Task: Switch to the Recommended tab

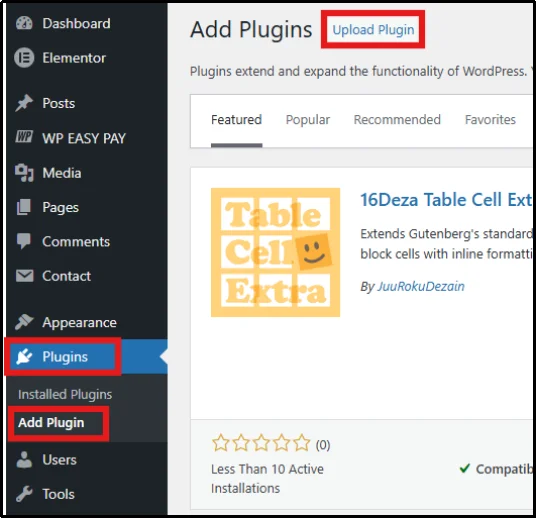Action: [397, 120]
